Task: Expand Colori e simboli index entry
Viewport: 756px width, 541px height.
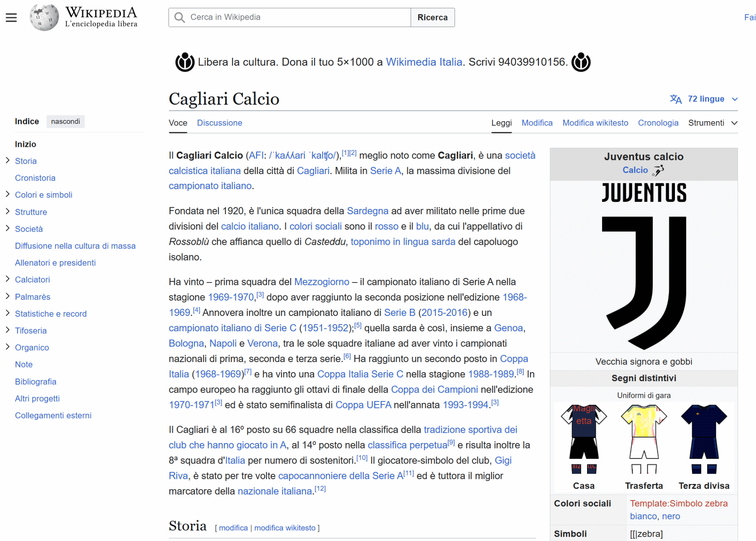Action: (7, 194)
